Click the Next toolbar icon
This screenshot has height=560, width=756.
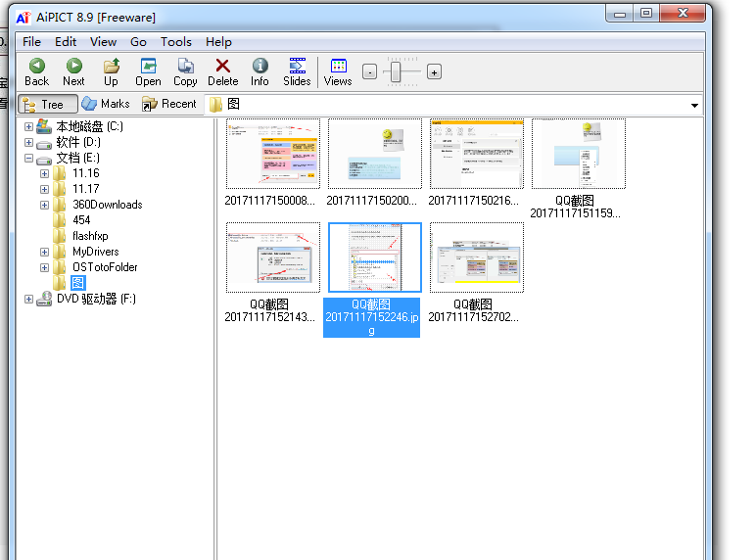click(73, 71)
